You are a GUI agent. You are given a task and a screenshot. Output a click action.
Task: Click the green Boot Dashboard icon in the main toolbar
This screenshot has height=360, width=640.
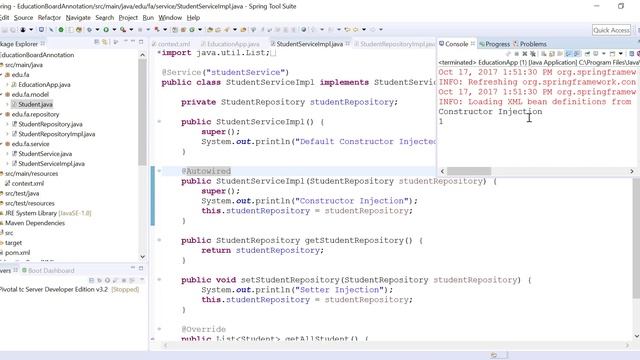tap(61, 30)
